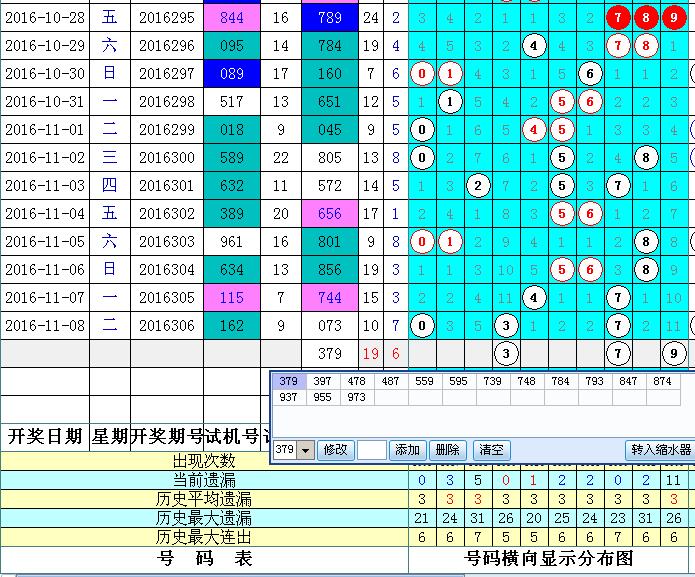Click circled 2 in the 2016301 row
This screenshot has height=577, width=695.
tap(479, 185)
